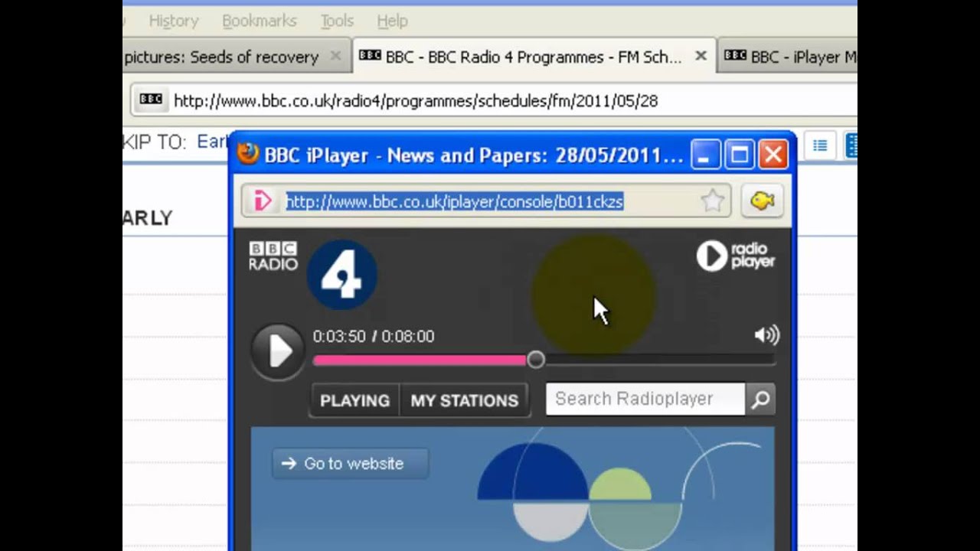
Task: Click the goldfish icon beside the popup address bar
Action: [x=762, y=201]
